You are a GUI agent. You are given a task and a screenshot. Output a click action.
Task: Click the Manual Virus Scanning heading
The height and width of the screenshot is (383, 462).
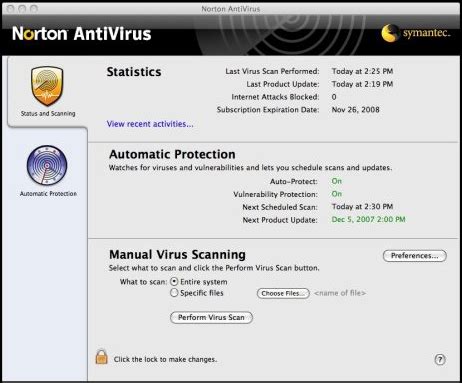tap(177, 255)
